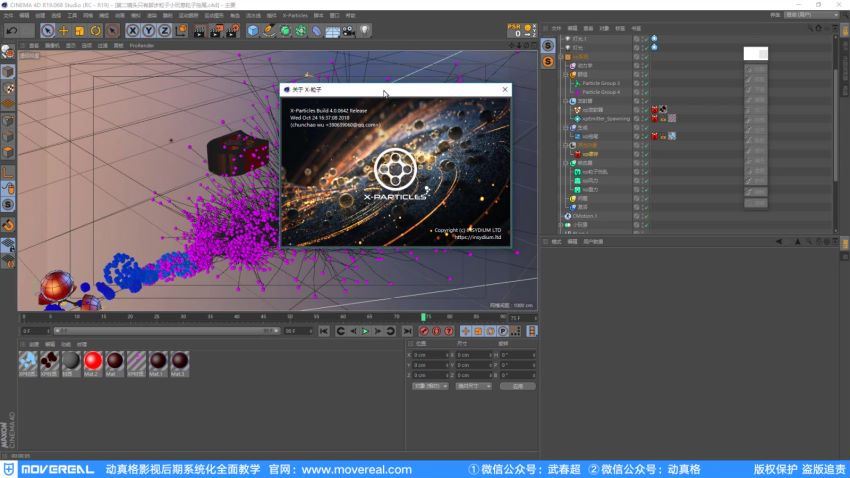Select xpEmitter_Spawning in object tree
850x478 pixels.
[x=606, y=119]
